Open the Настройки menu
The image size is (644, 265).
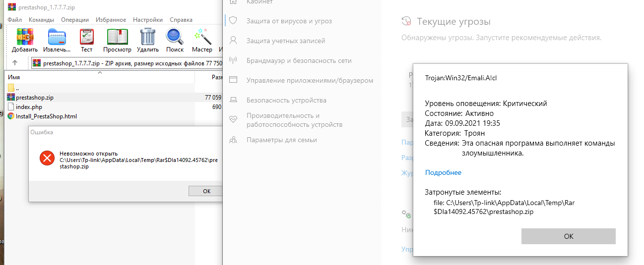click(148, 20)
